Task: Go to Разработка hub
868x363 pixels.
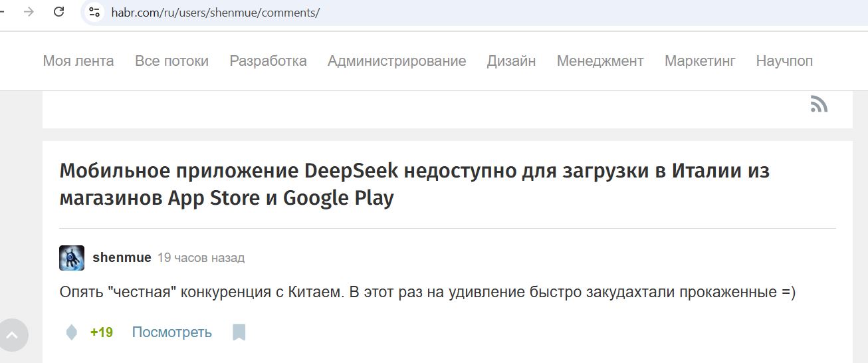Action: point(268,61)
